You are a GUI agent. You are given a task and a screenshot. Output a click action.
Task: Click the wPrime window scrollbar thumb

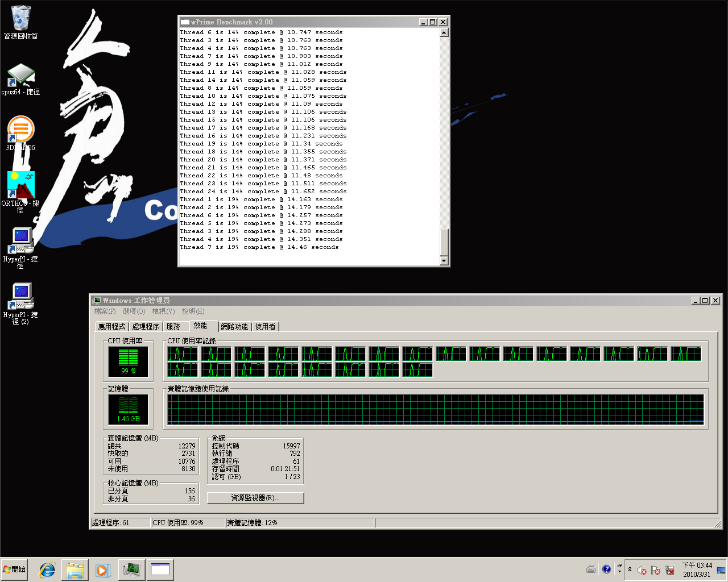444,243
